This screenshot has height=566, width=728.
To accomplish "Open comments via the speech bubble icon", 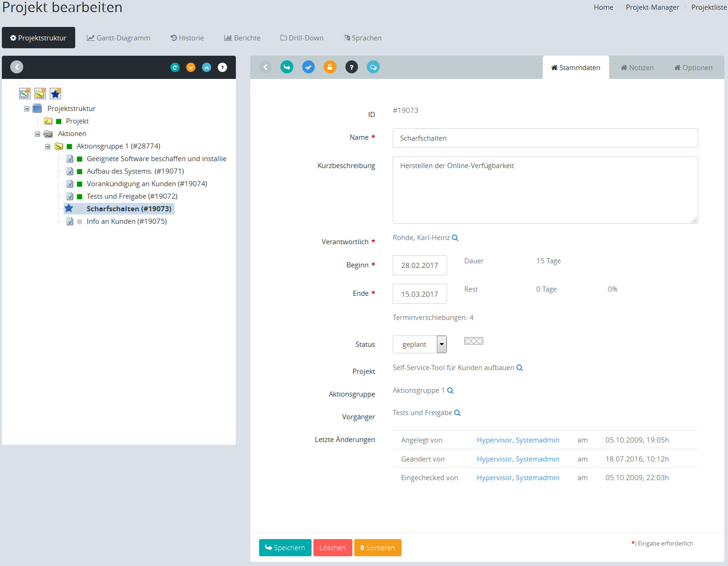I will click(373, 67).
